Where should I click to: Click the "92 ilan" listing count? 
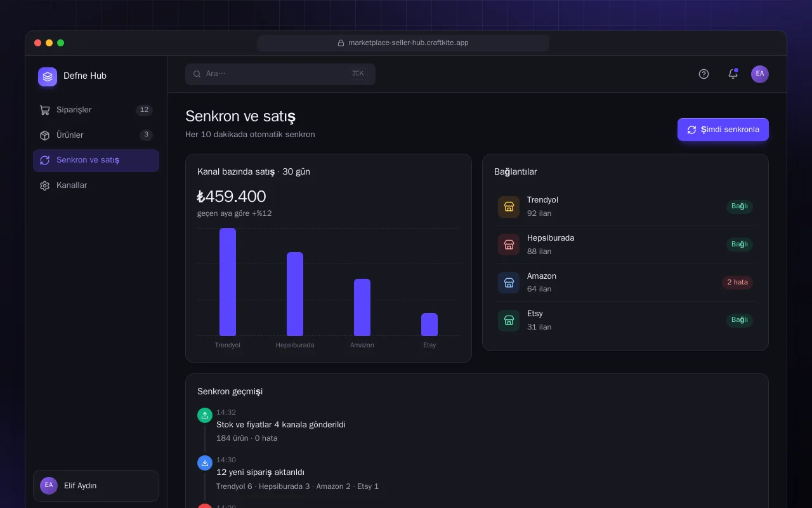pos(539,213)
